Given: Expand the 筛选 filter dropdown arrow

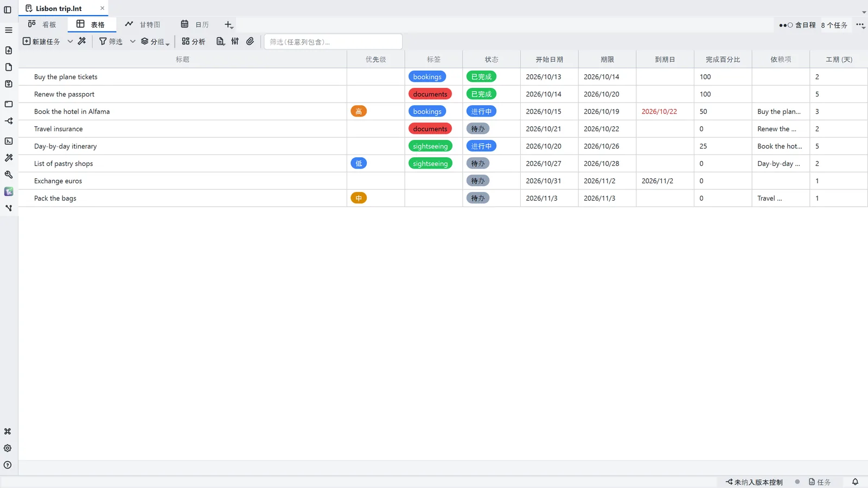Looking at the screenshot, I should coord(132,41).
